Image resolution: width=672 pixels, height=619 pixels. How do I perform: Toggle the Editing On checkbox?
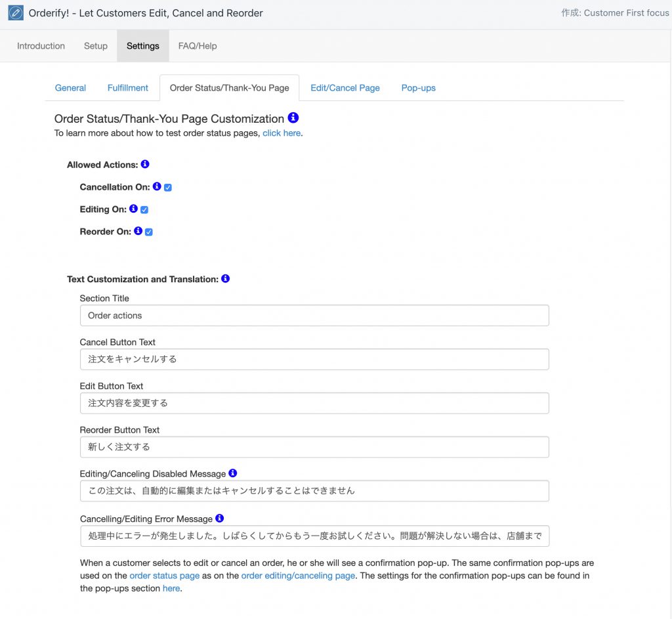coord(144,209)
